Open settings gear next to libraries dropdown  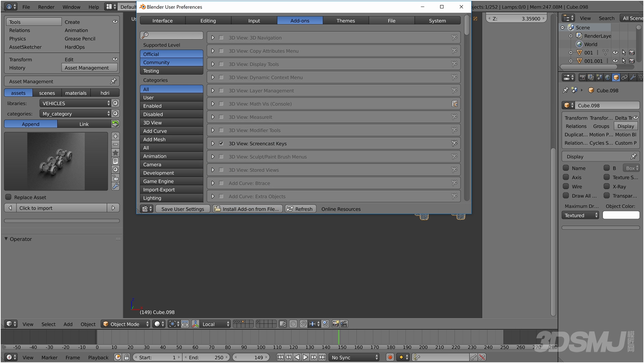(x=115, y=103)
